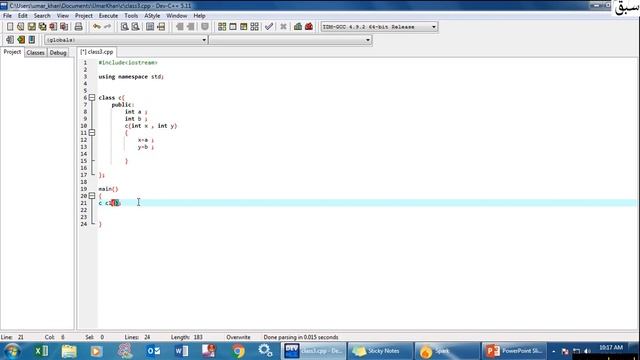Save the current file via toolbar icon
The height and width of the screenshot is (360, 640).
tap(31, 27)
